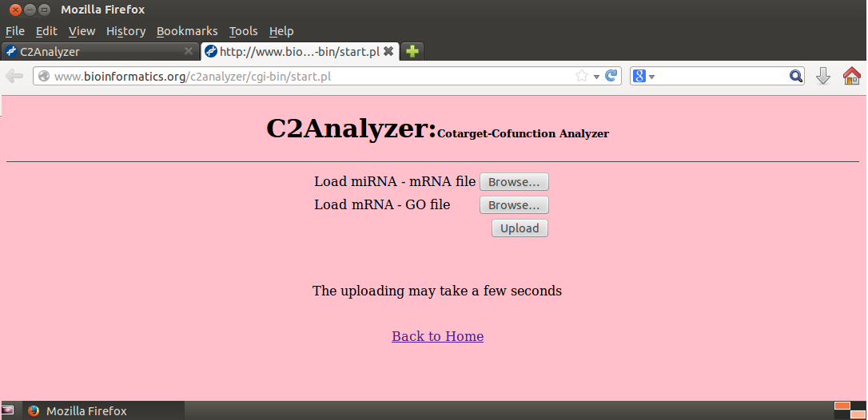Viewport: 868px width, 420px height.
Task: Browse for the miRNA - mRNA file
Action: [514, 182]
